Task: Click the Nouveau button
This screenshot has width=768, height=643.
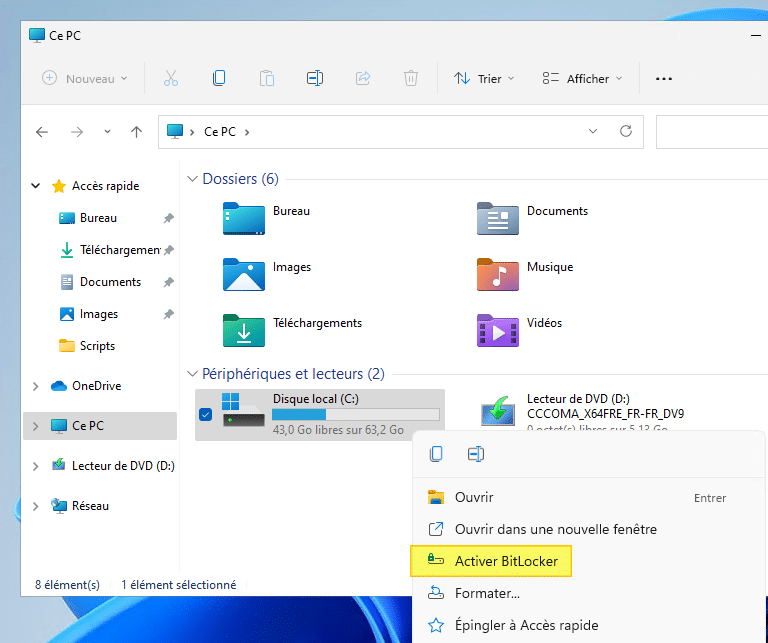Action: 85,78
